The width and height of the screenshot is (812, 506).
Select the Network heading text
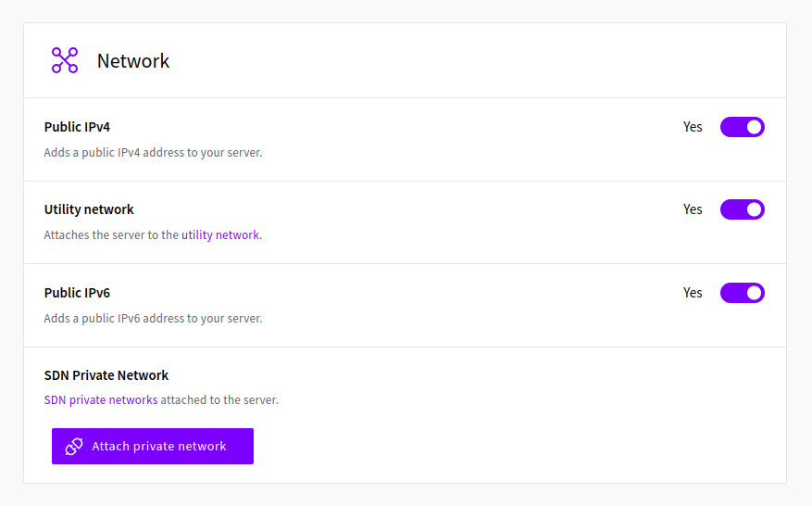pyautogui.click(x=133, y=61)
